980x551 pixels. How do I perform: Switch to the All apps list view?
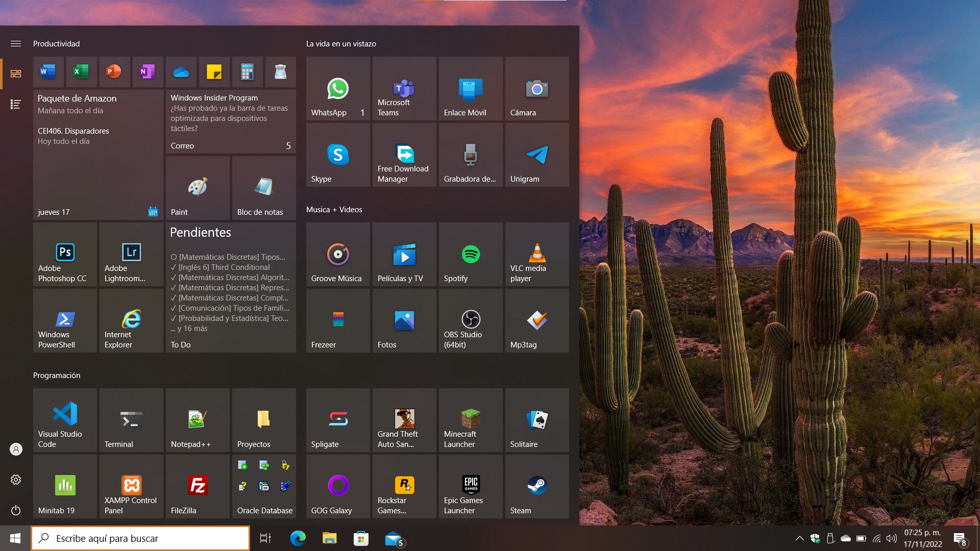point(16,105)
